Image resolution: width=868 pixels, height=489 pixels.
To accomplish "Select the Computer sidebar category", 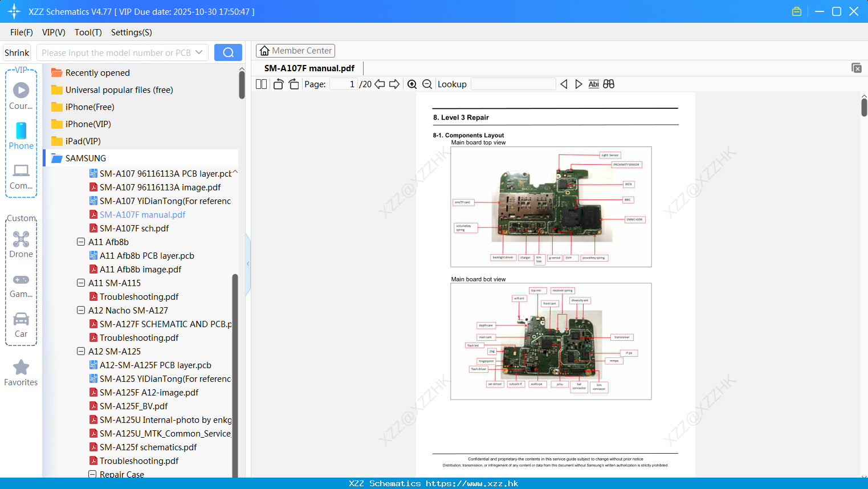I will tap(21, 177).
